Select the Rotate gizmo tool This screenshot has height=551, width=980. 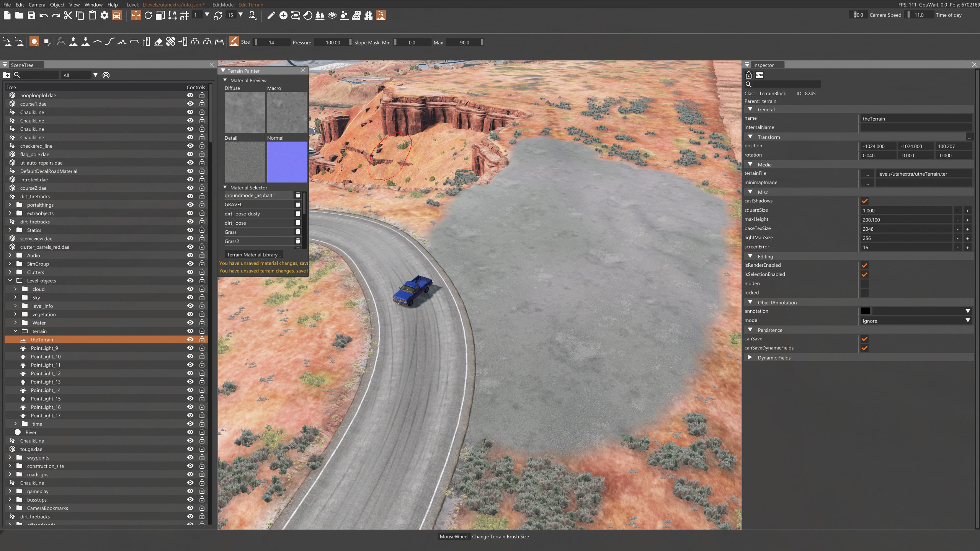[148, 15]
